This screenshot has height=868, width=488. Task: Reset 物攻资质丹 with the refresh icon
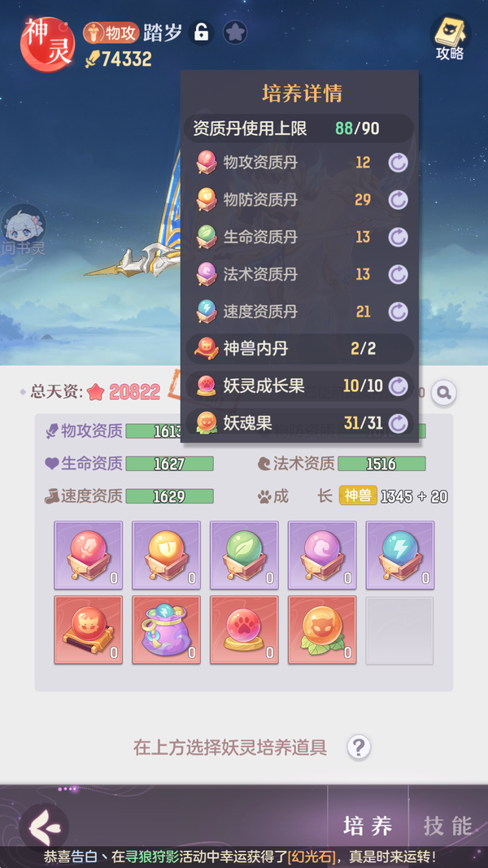tap(398, 163)
